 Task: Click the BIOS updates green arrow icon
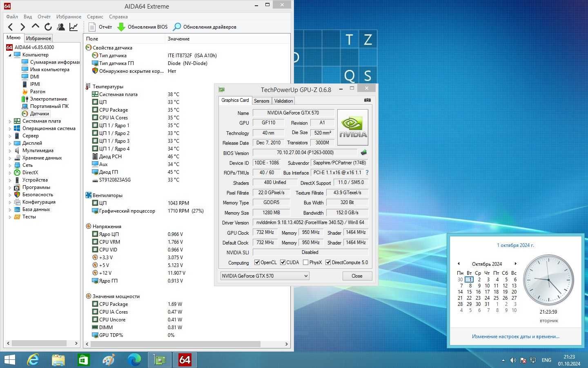coord(121,27)
